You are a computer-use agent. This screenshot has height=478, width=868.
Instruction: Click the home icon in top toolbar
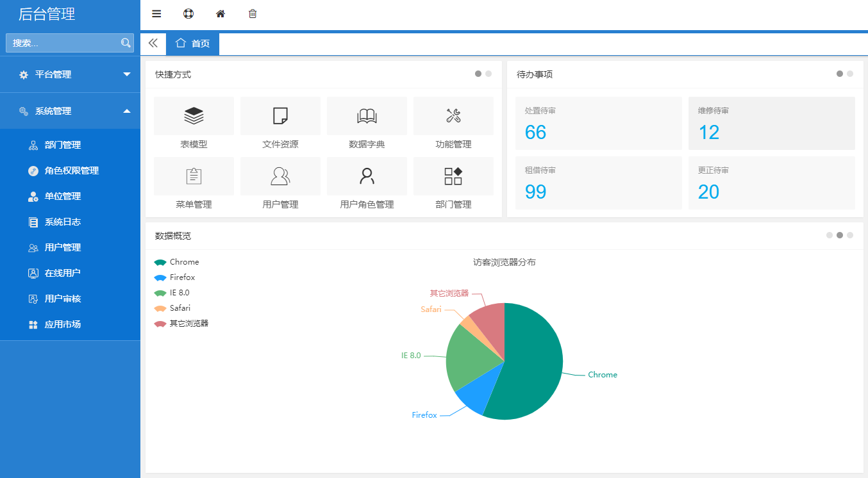(x=221, y=14)
